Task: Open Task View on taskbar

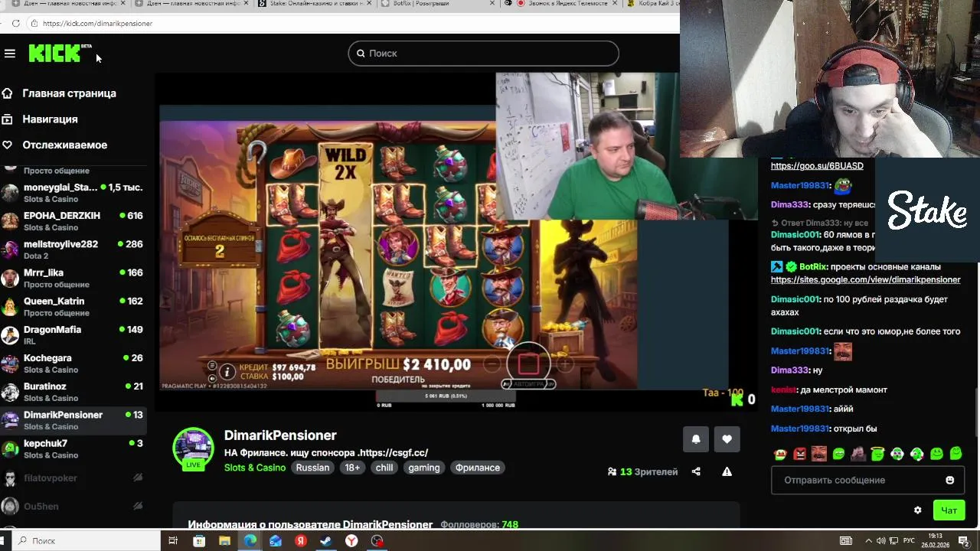Action: point(173,541)
